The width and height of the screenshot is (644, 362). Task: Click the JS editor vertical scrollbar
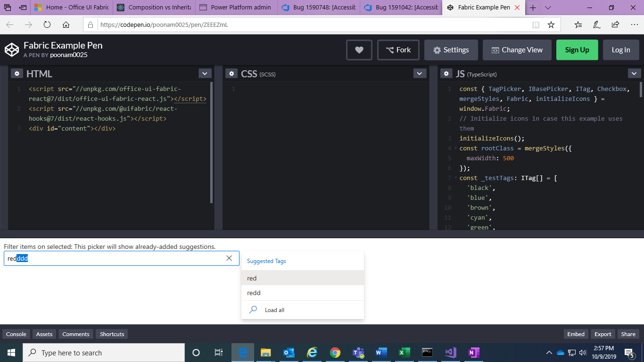coord(641,90)
